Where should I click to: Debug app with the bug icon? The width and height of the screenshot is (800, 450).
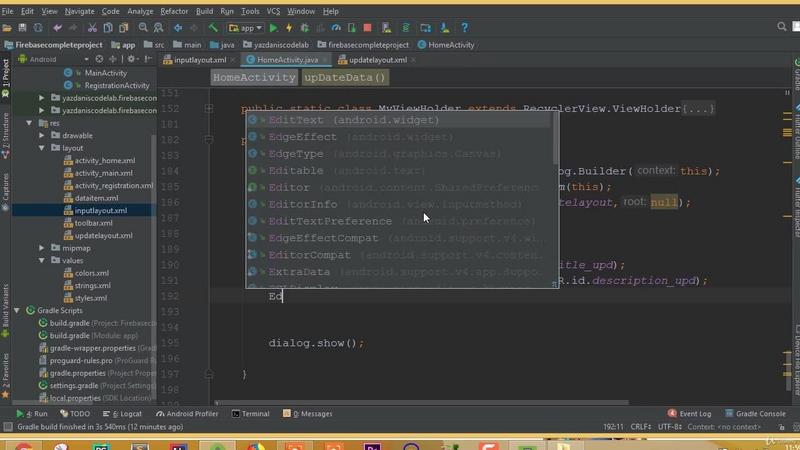pyautogui.click(x=305, y=28)
